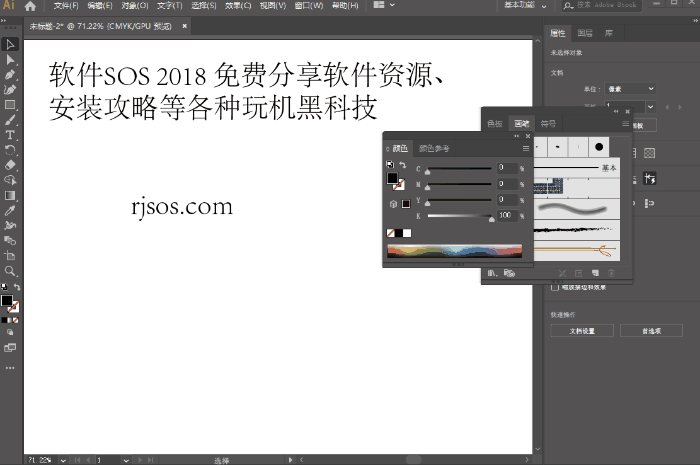Click default fill and stroke icon in toolbar
Image resolution: width=700 pixels, height=465 pixels.
4,286
